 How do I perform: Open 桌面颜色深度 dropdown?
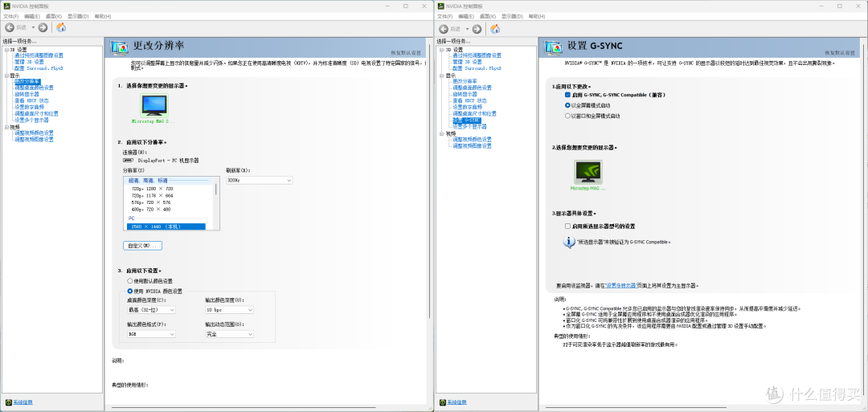[151, 310]
